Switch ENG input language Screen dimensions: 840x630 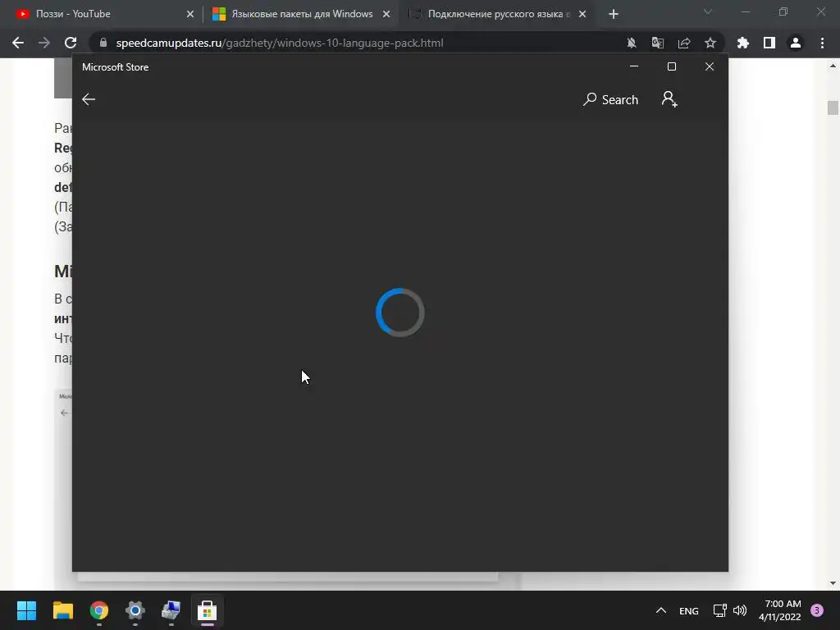click(x=689, y=610)
